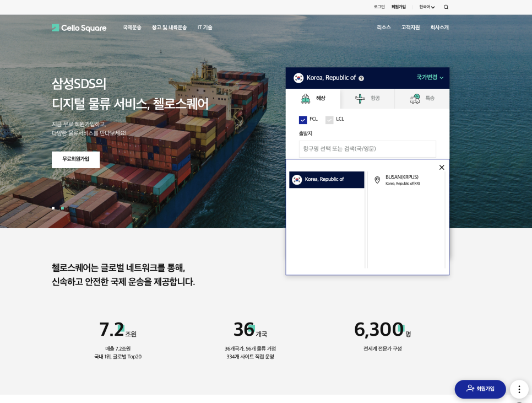
Task: Open the search magnifier icon
Action: tap(446, 7)
